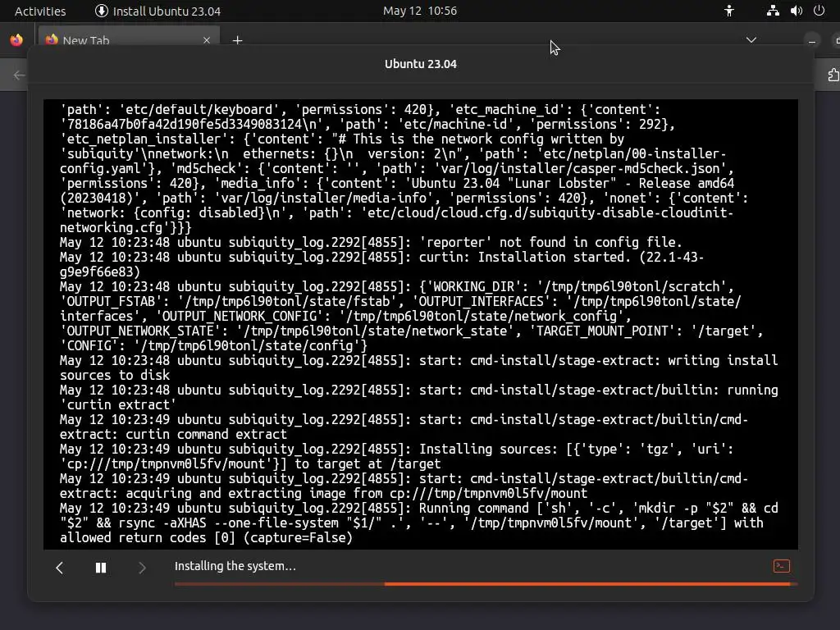Open the clock and calendar at May 12 10:56
The image size is (840, 630).
[x=419, y=11]
